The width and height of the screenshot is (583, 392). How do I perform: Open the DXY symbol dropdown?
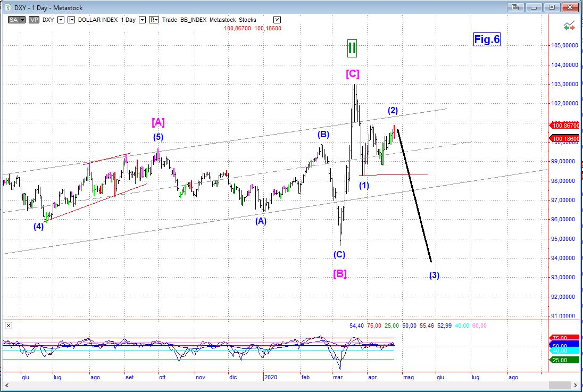(x=61, y=20)
